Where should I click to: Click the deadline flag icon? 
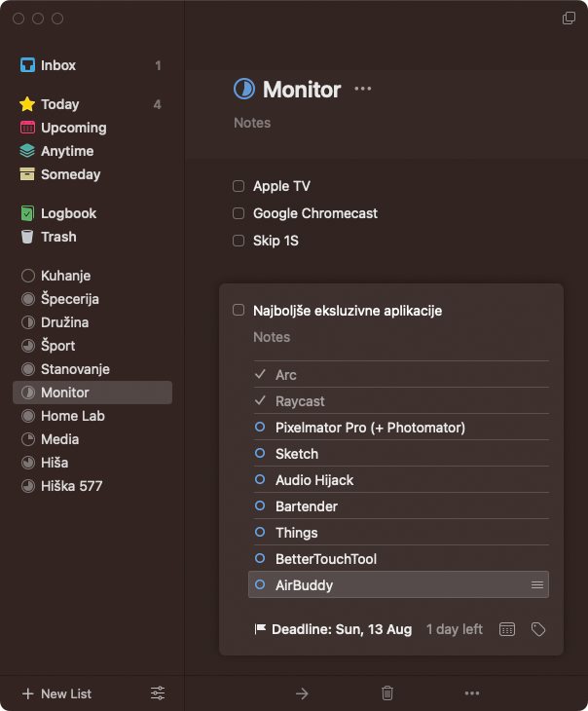[x=260, y=629]
